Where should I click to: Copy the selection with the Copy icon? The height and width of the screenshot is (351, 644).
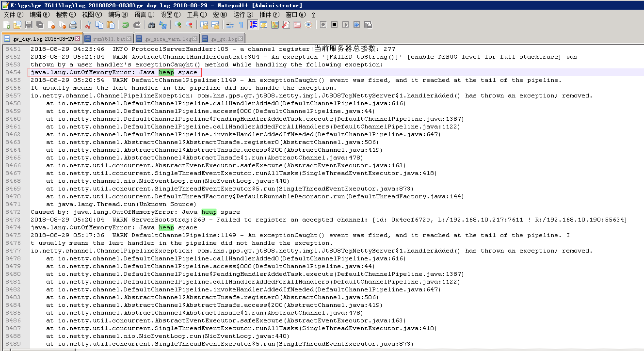point(99,25)
